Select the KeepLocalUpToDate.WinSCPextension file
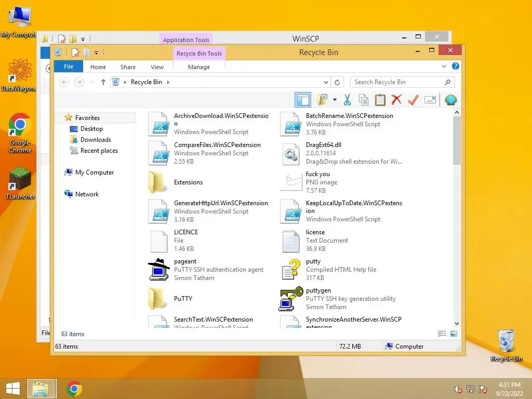The width and height of the screenshot is (532, 399). click(x=341, y=211)
